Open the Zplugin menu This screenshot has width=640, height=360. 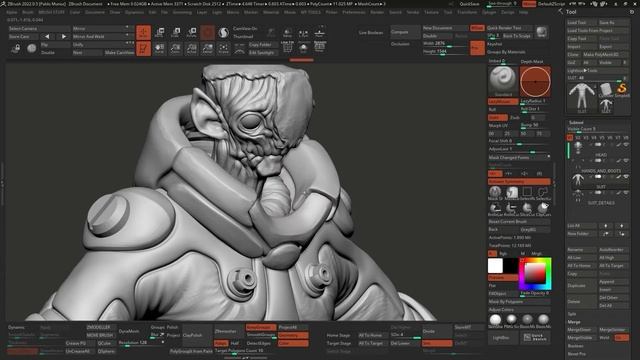point(489,12)
